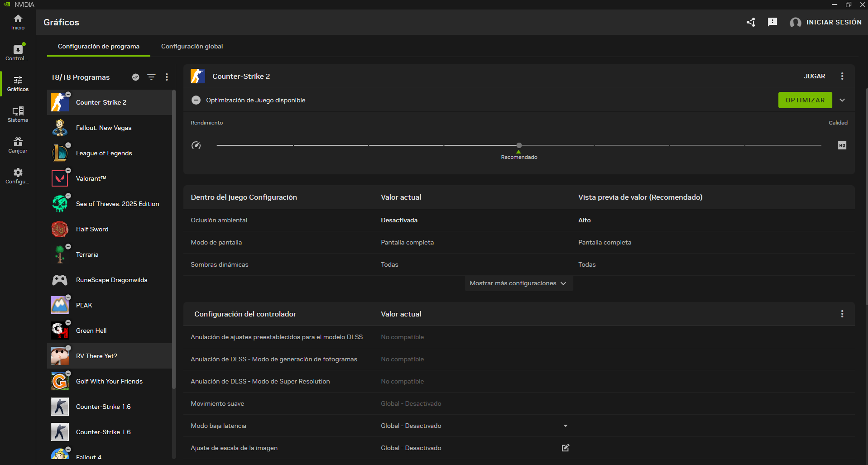Set slider to the highest quality segment
The image size is (868, 465).
tap(783, 145)
